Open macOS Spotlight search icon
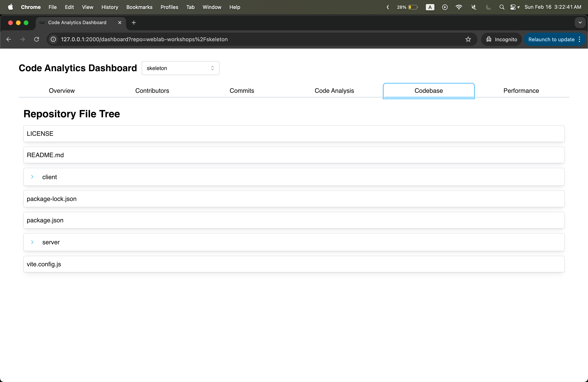588x382 pixels. click(501, 7)
